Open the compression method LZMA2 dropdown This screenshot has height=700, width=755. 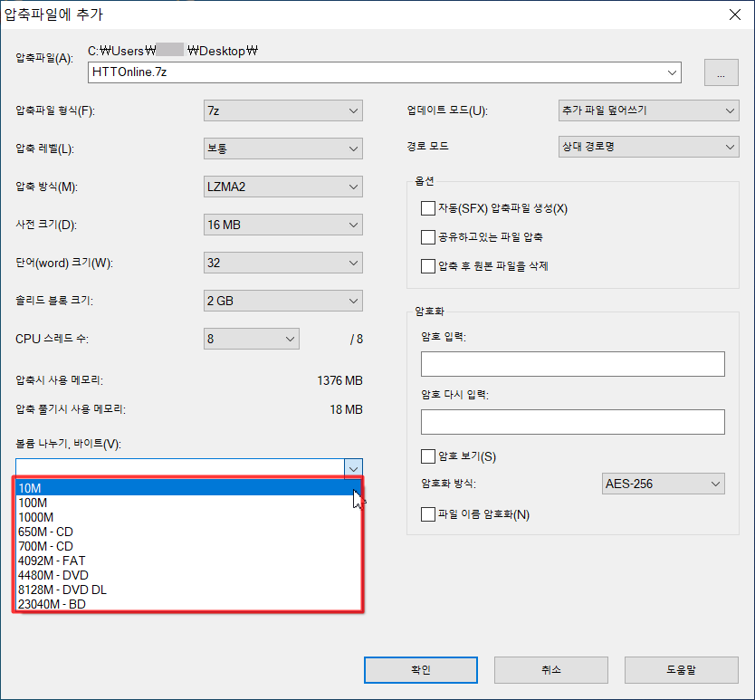click(283, 187)
